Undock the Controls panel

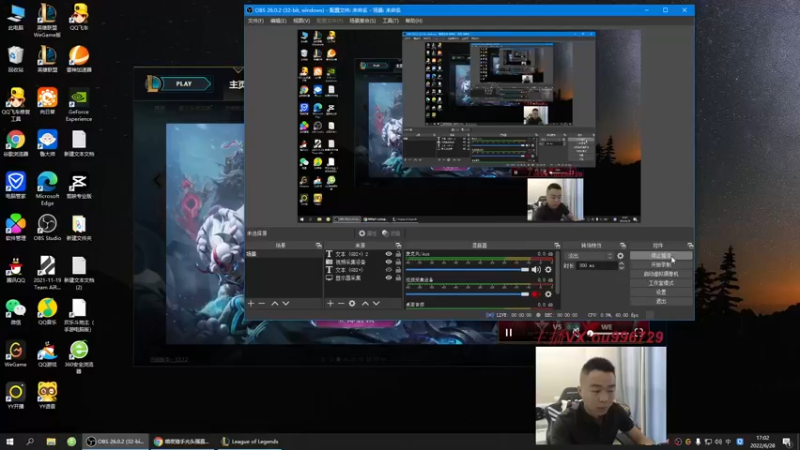690,245
